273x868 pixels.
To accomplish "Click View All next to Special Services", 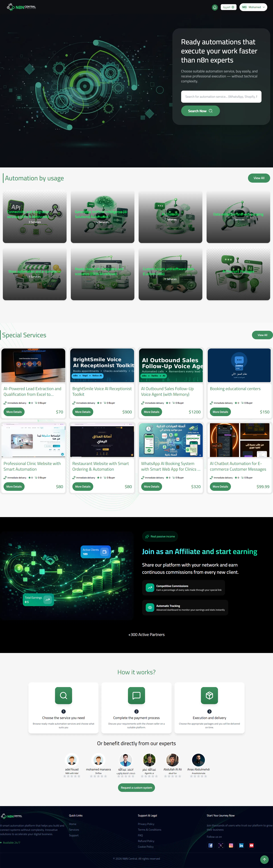I will point(262,335).
